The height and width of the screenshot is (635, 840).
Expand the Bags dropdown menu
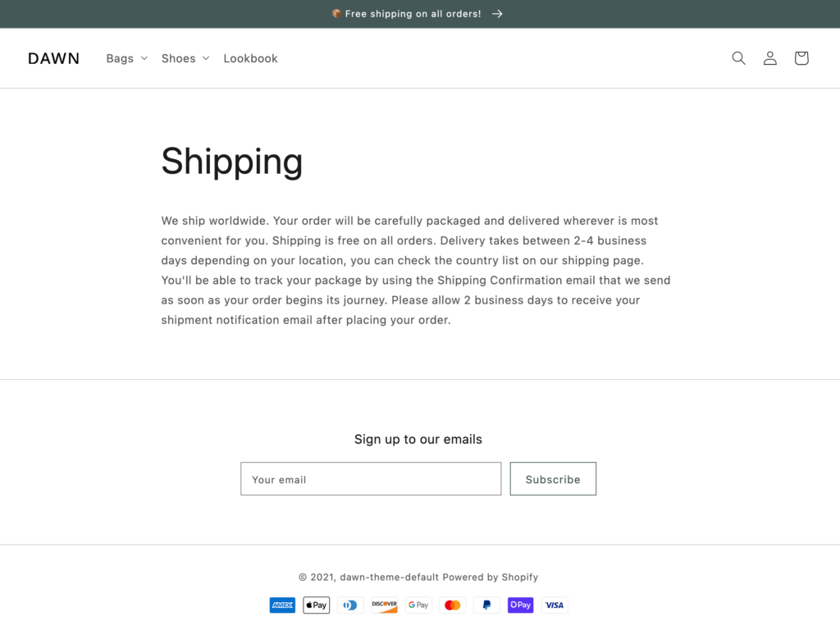coord(126,58)
